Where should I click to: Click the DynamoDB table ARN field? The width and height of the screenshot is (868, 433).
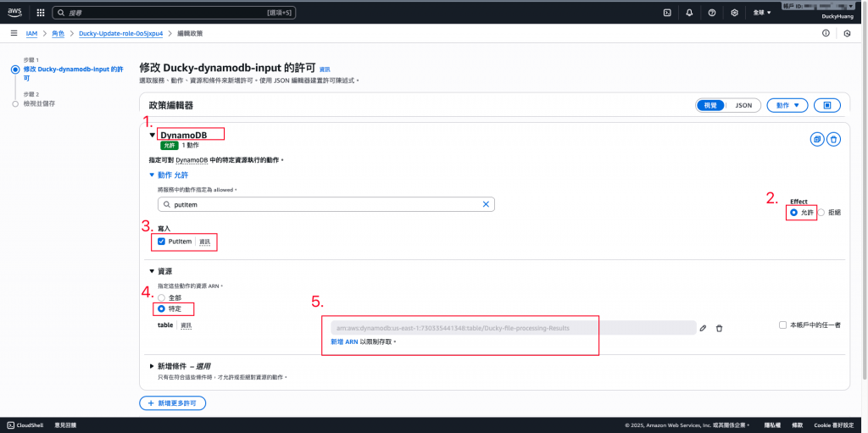[x=513, y=328]
